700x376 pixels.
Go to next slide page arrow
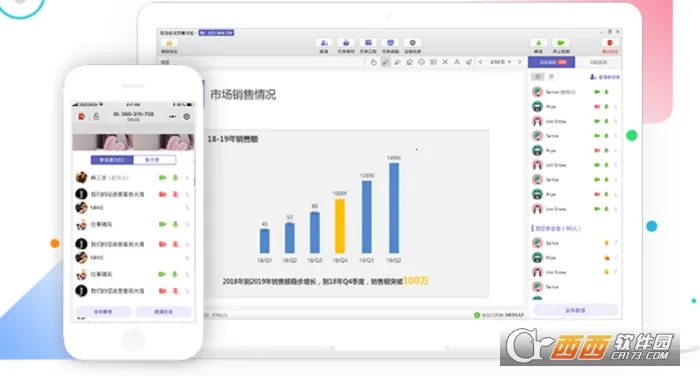pyautogui.click(x=520, y=62)
